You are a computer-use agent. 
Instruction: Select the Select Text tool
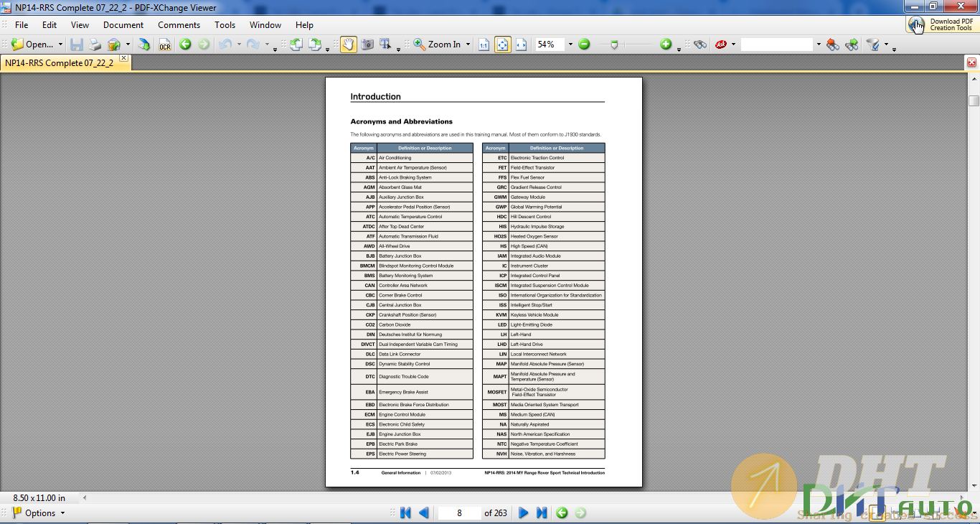tap(385, 45)
